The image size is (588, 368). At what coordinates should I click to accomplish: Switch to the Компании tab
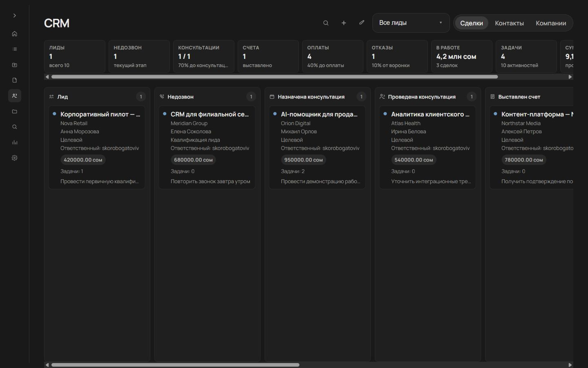click(x=551, y=23)
